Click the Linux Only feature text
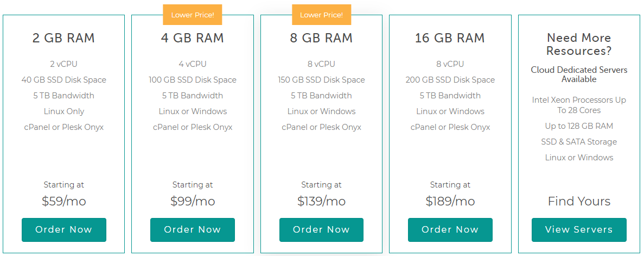This screenshot has width=644, height=256. pos(63,111)
